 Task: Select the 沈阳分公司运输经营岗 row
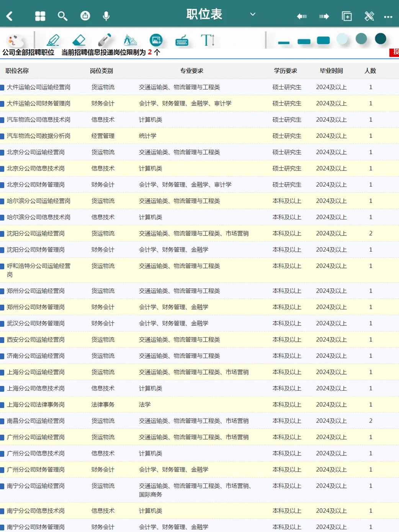tap(199, 234)
